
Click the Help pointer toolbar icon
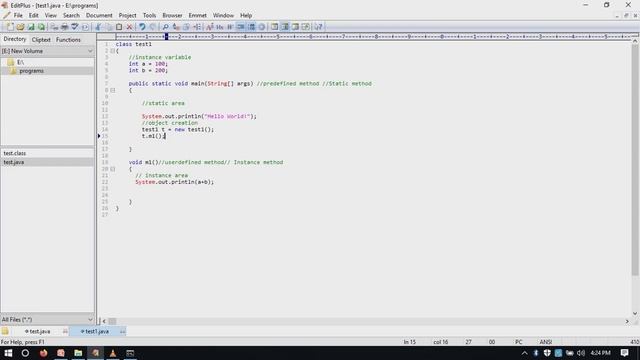pyautogui.click(x=318, y=27)
